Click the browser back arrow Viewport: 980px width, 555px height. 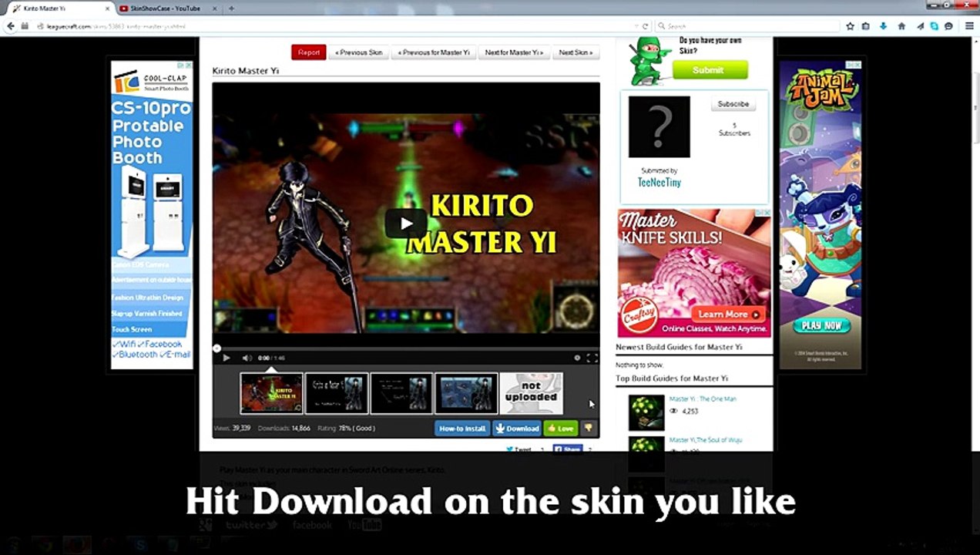coord(11,26)
